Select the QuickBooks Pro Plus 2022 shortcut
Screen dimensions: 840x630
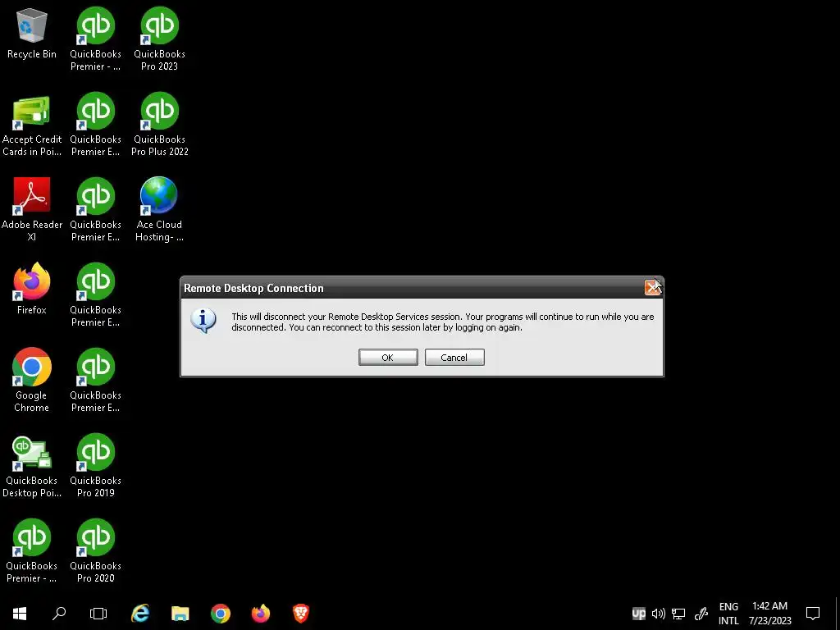point(160,125)
